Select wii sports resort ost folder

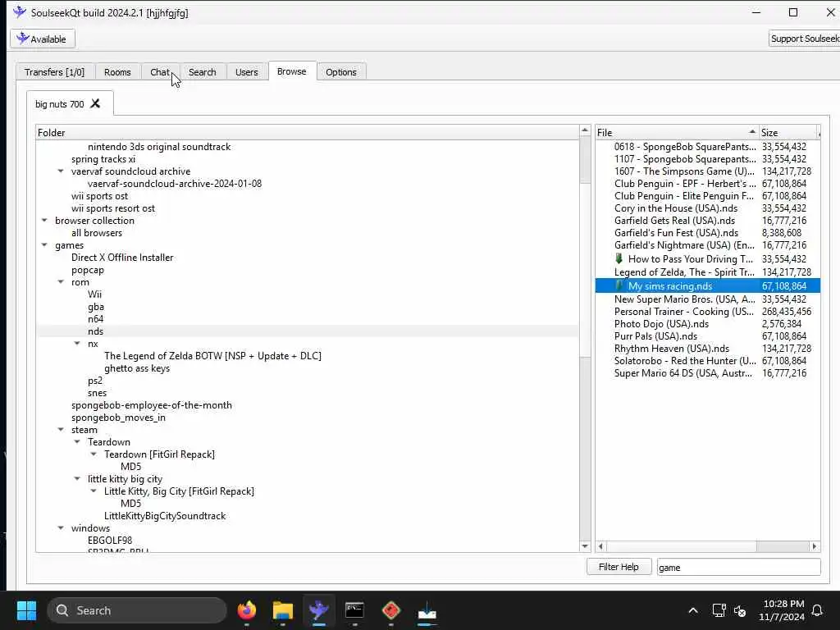point(113,208)
